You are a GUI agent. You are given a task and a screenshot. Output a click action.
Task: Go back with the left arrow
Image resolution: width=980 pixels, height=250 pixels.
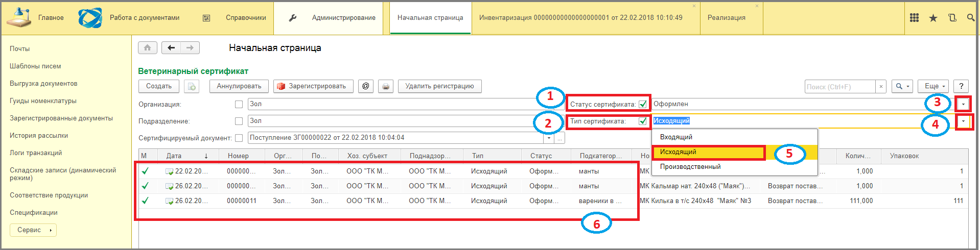pos(171,48)
